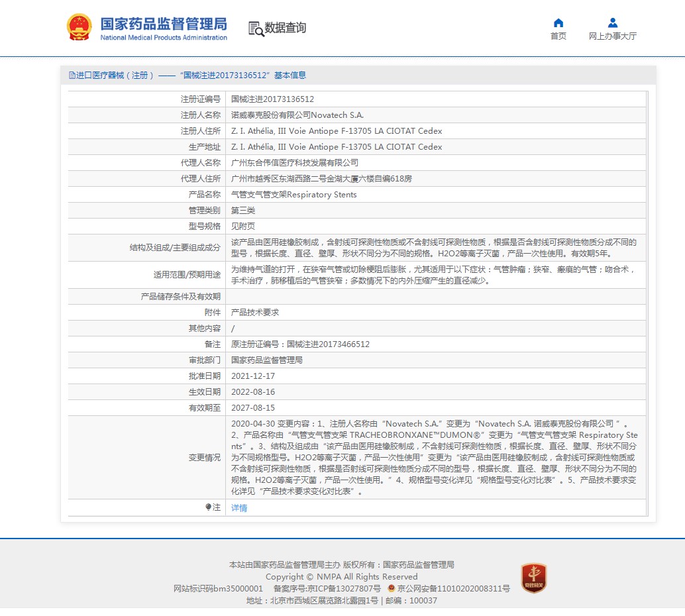Click the 管理类别 row label
685x616 pixels.
pos(205,210)
